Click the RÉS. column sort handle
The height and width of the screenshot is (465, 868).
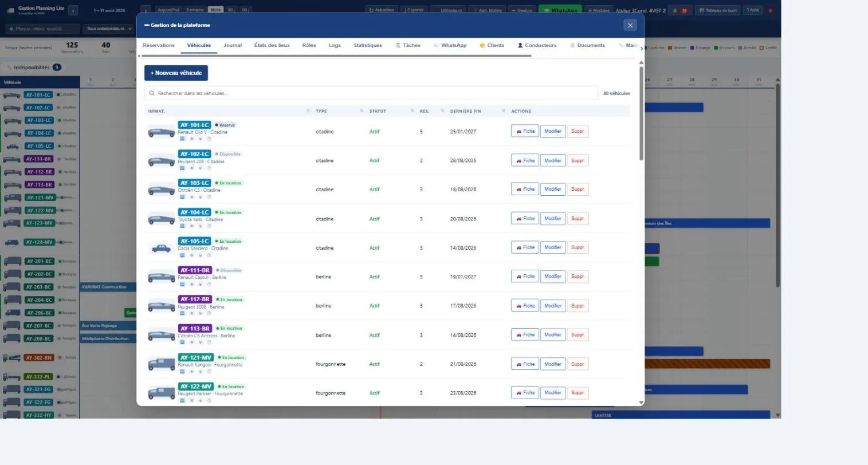(x=442, y=111)
